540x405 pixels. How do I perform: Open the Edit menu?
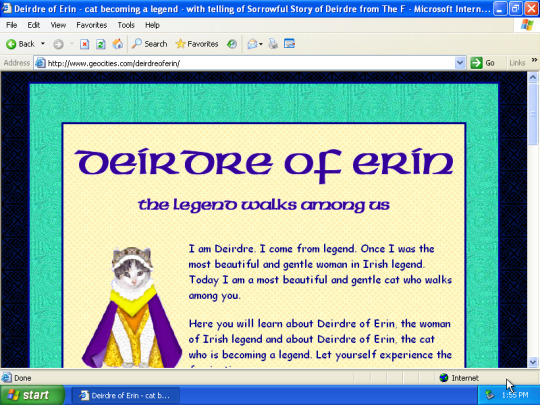(33, 25)
